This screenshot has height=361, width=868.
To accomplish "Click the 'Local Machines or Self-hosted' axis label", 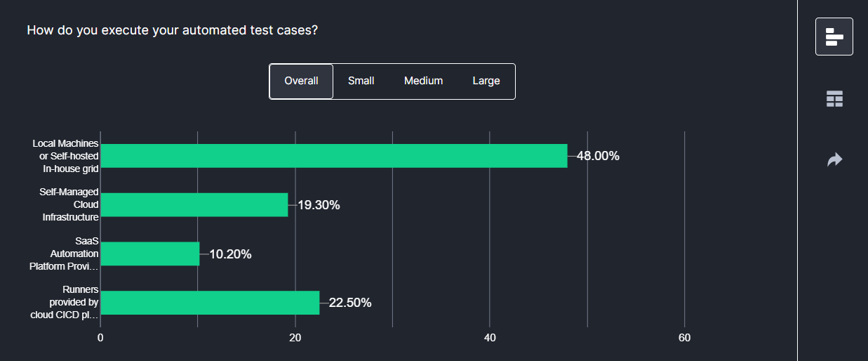I will pyautogui.click(x=66, y=156).
